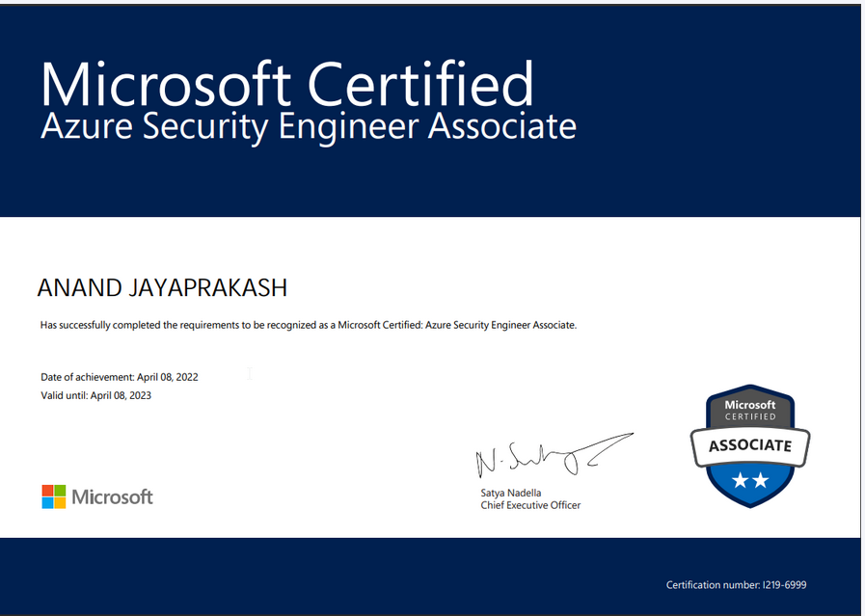Click the I-beam cursor mark near date
The width and height of the screenshot is (865, 616).
(250, 373)
